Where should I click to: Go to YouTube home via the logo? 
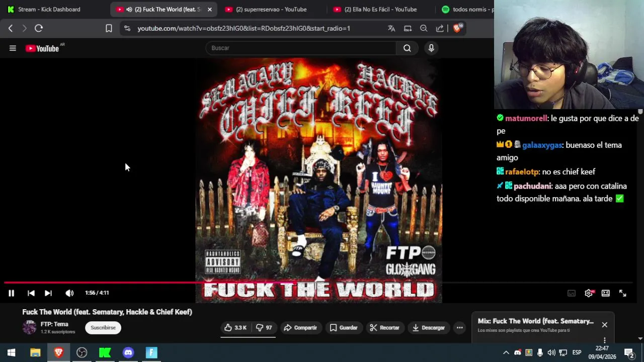point(42,48)
